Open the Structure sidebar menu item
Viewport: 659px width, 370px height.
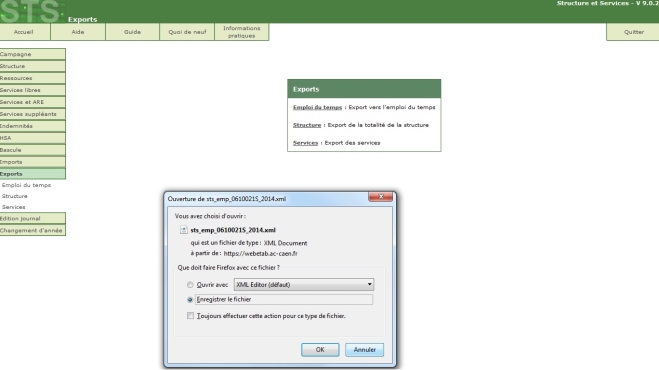pos(32,66)
